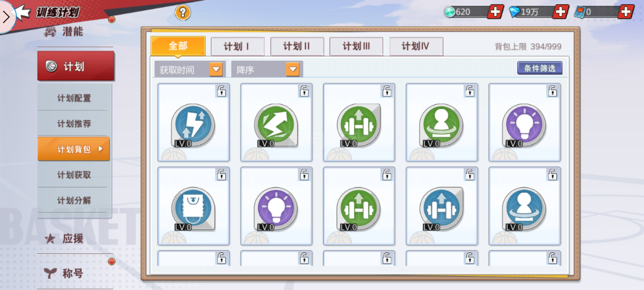Toggle the lock on the lightning bolt card

222,91
